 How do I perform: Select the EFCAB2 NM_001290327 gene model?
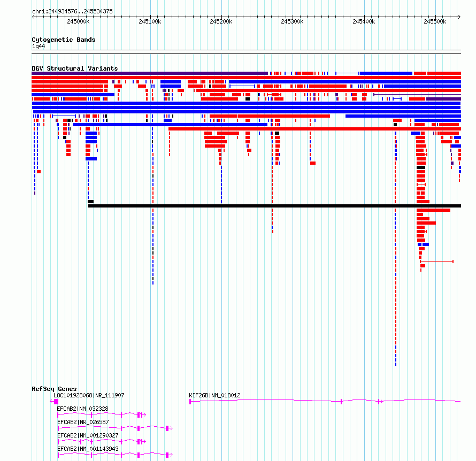click(x=102, y=442)
